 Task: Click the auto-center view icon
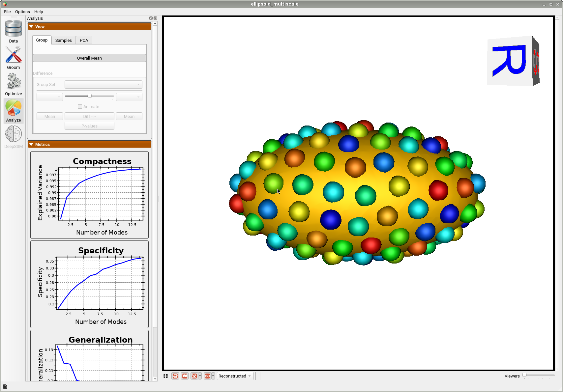coord(166,376)
